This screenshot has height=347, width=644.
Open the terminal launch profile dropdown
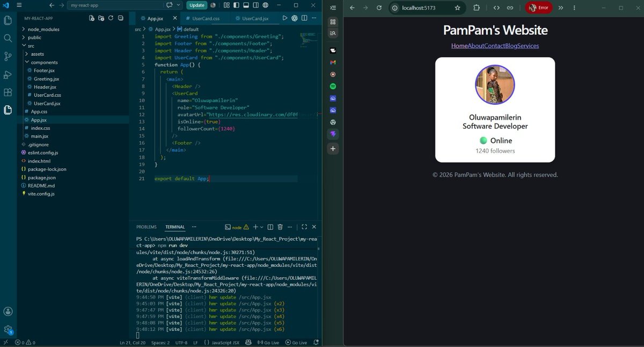(261, 227)
